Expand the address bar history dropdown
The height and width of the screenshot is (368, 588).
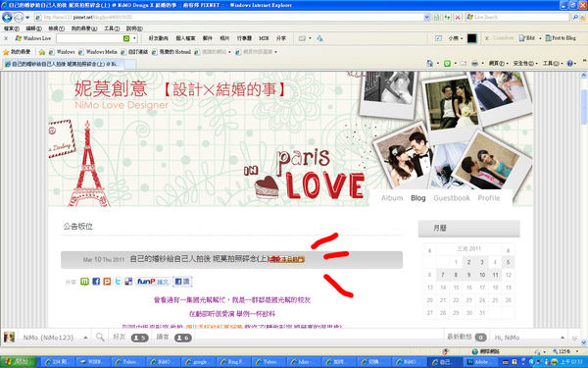[x=426, y=18]
